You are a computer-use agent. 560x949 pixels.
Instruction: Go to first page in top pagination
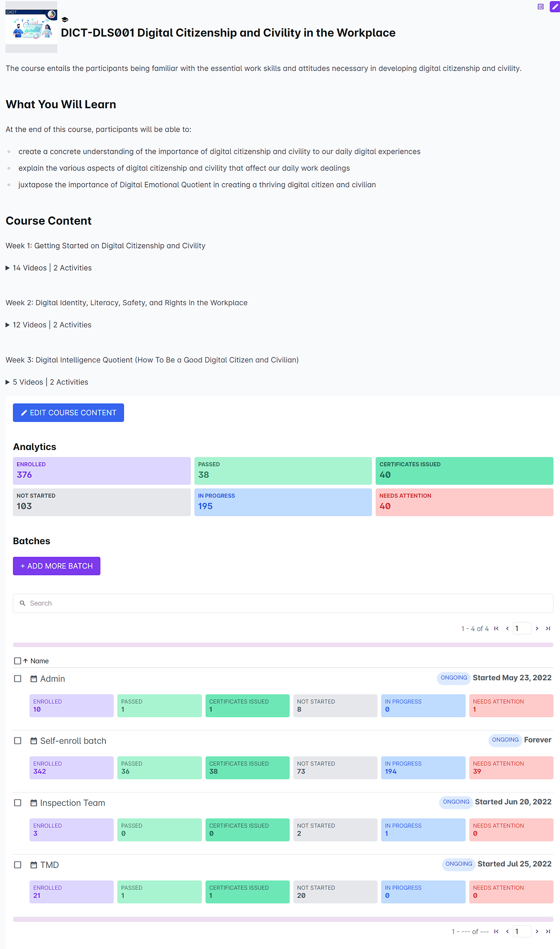click(x=496, y=628)
